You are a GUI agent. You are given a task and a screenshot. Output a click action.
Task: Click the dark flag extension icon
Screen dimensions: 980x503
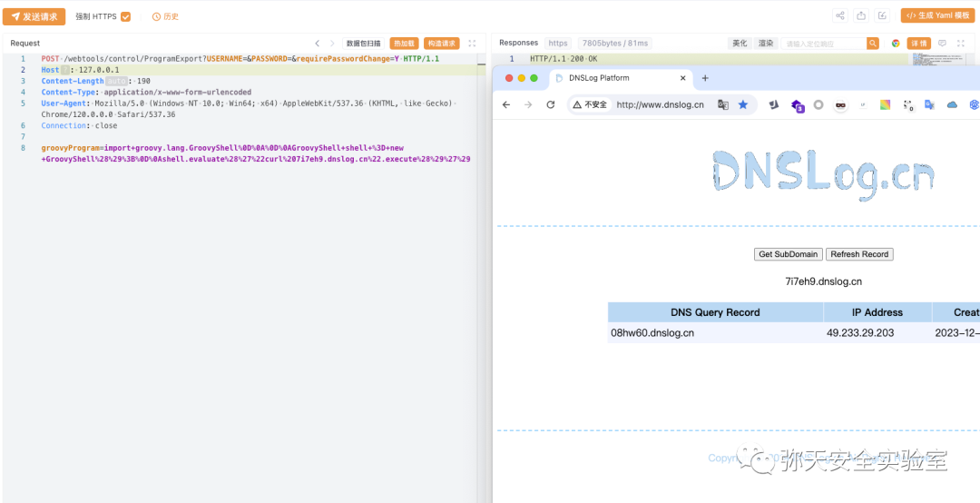[x=774, y=104]
